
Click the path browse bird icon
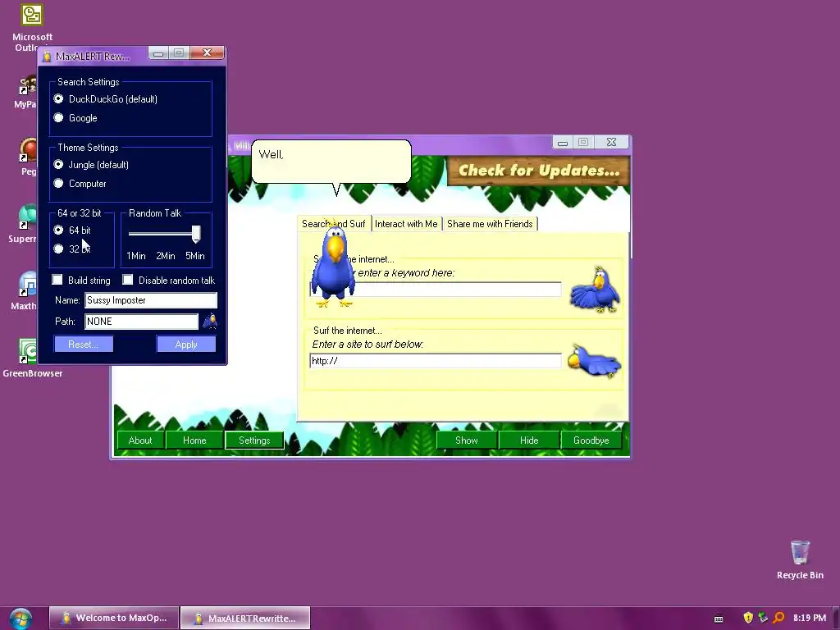tap(209, 321)
